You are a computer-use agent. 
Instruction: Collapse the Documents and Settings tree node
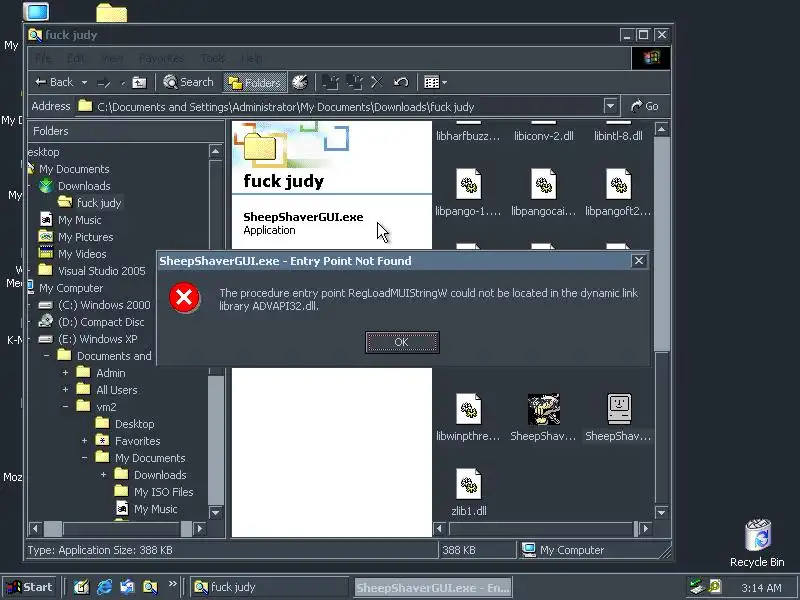tap(46, 356)
